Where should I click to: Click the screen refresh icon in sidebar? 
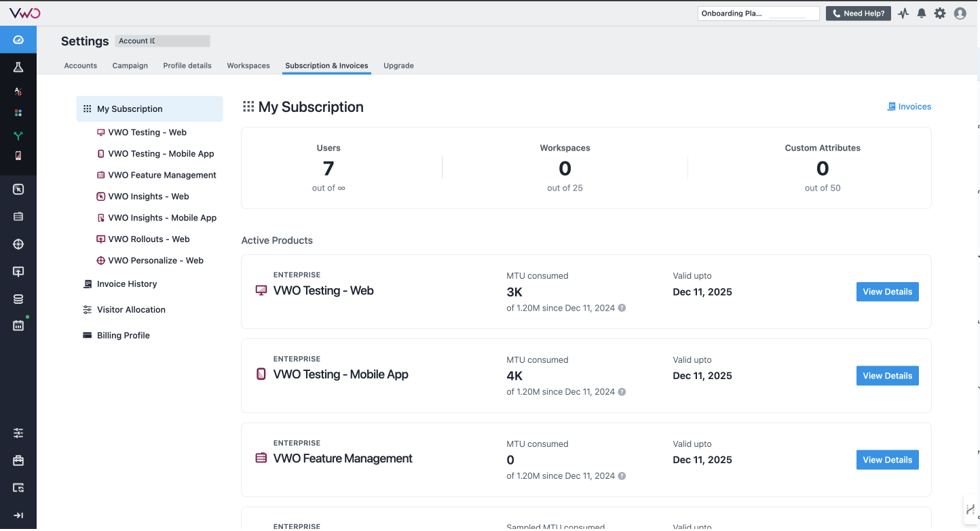(x=18, y=488)
